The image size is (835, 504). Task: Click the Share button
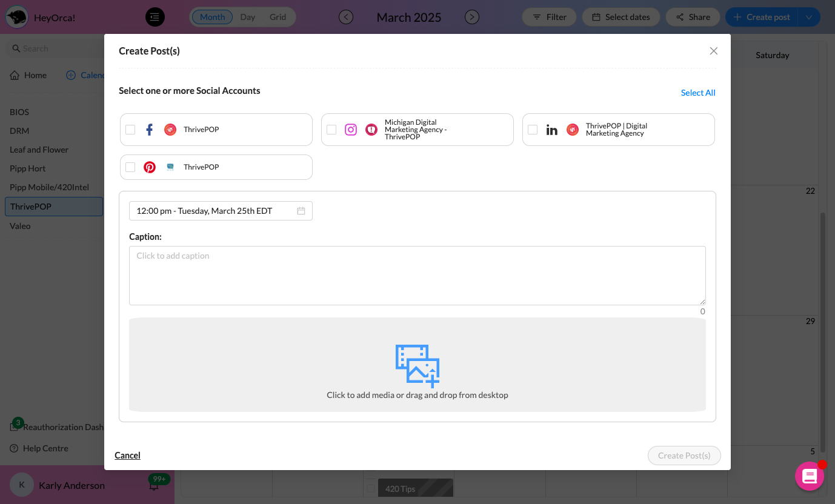pyautogui.click(x=693, y=17)
